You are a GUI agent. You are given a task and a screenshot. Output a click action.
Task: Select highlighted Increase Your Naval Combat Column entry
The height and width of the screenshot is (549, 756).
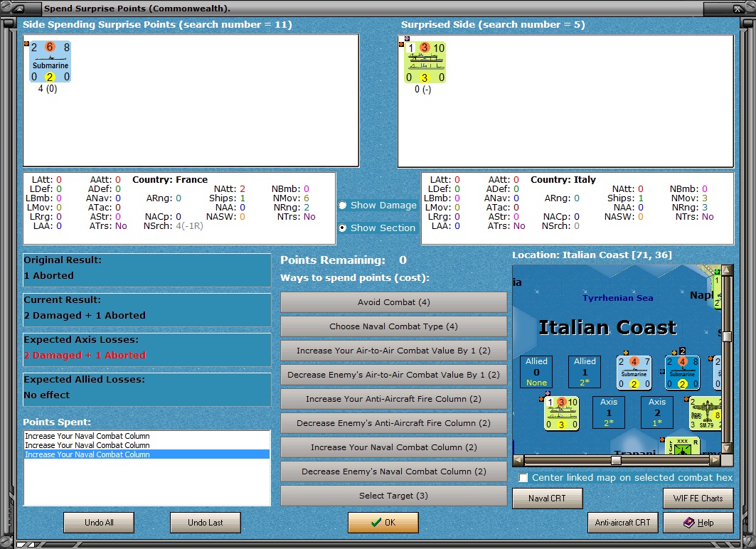click(147, 454)
